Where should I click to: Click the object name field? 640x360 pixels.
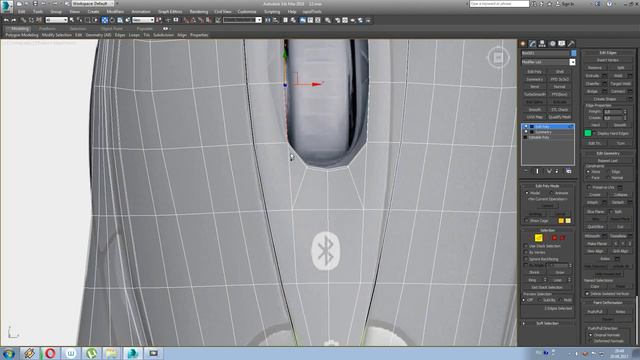click(x=545, y=53)
